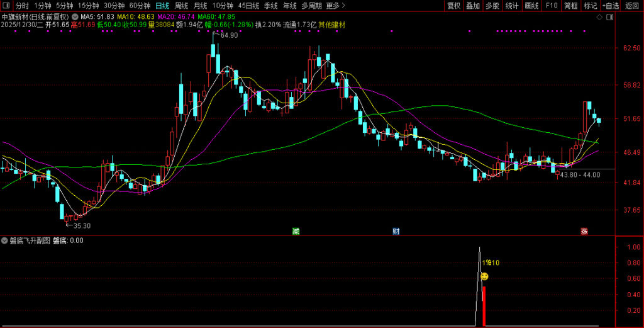Viewport: 644px width, 328px height.
Task: Click the 复权 button
Action: point(453,6)
